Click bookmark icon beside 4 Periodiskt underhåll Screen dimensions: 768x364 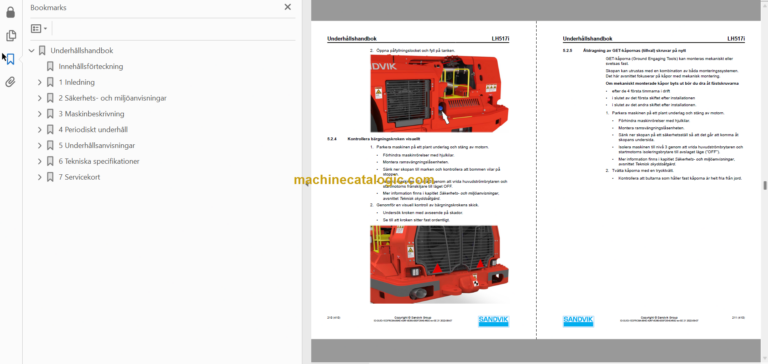tap(50, 129)
